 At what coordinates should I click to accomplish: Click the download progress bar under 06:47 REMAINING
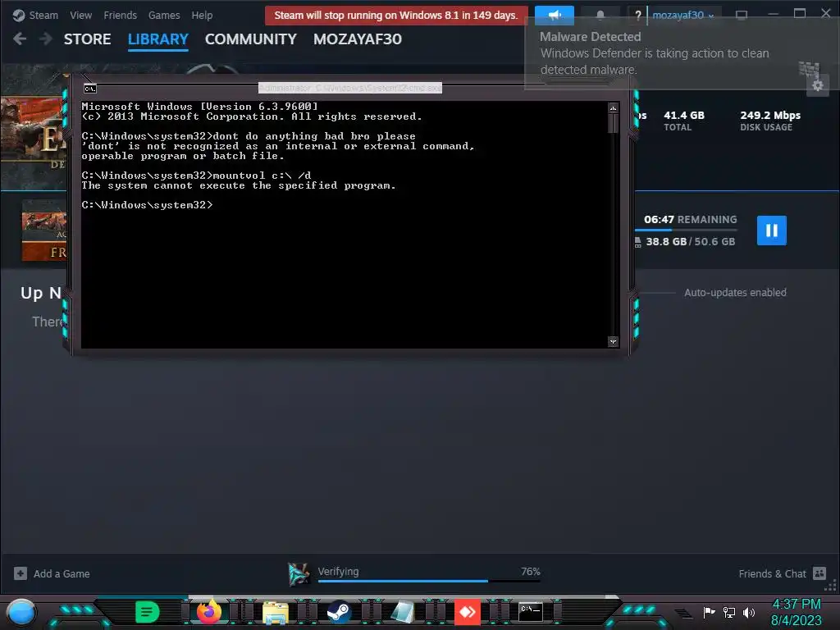(x=686, y=230)
